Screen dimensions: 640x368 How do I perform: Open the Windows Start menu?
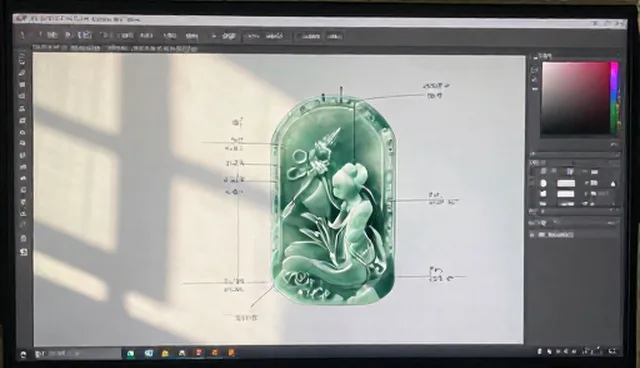23,354
